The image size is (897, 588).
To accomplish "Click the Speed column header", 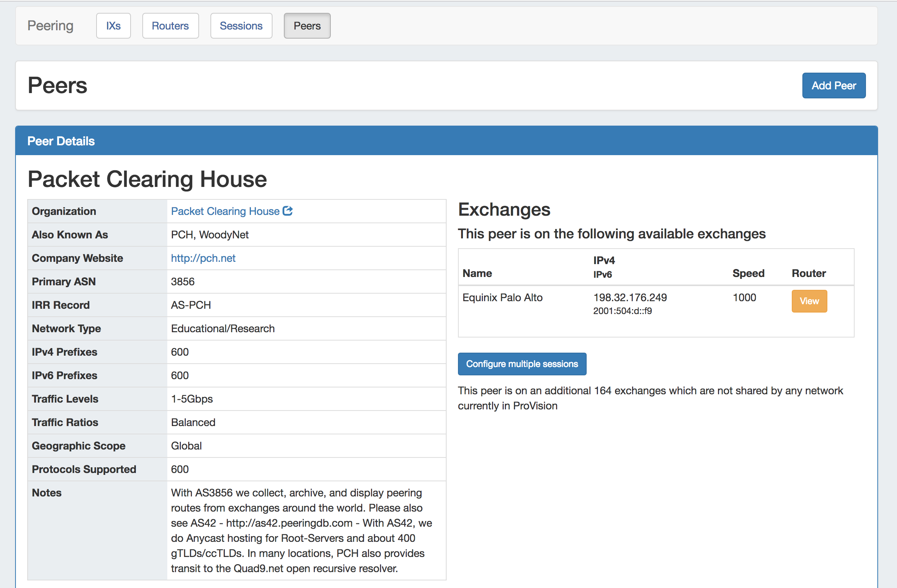I will coord(748,273).
